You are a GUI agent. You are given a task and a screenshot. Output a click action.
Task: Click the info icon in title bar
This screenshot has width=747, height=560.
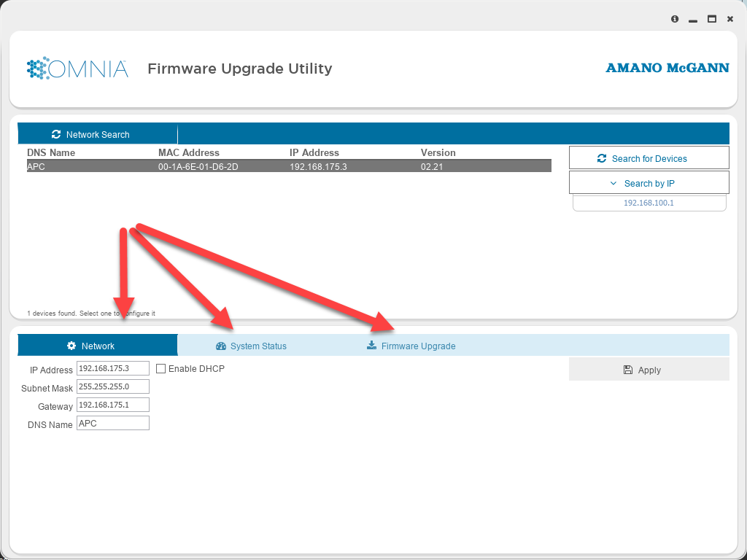coord(675,19)
